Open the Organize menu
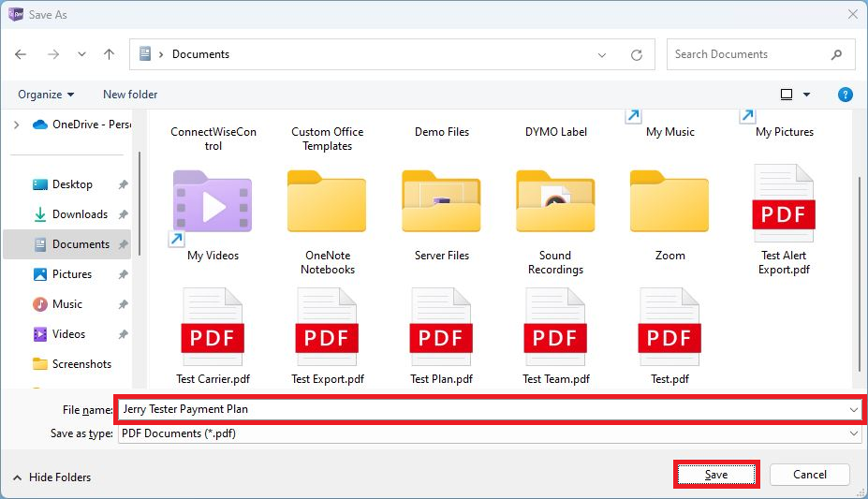The image size is (868, 499). (x=46, y=95)
